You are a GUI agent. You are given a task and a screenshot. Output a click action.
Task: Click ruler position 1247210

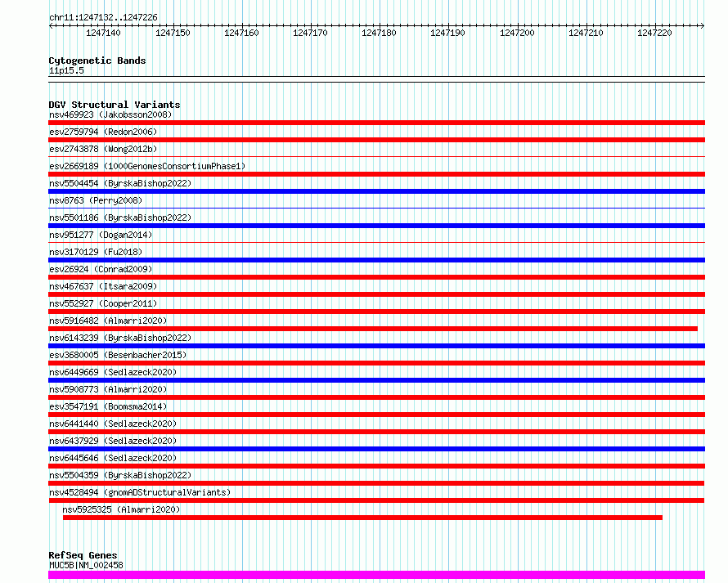point(586,33)
